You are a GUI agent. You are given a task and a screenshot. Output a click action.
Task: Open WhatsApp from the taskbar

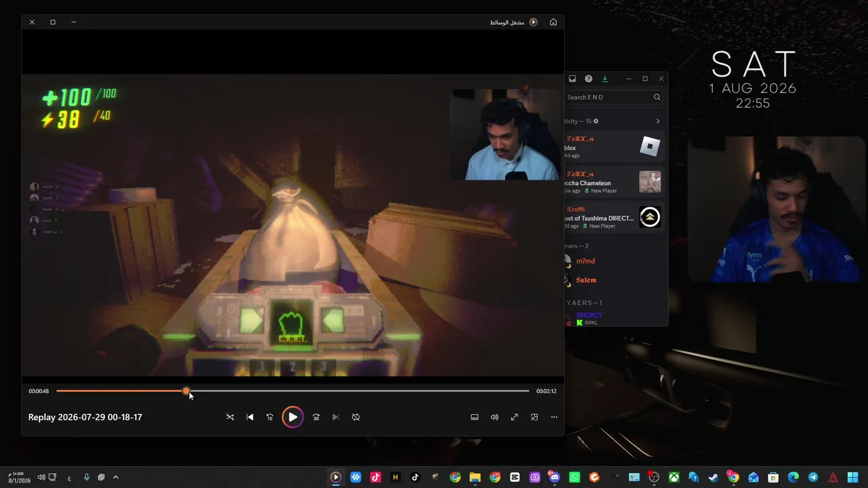coord(574,477)
